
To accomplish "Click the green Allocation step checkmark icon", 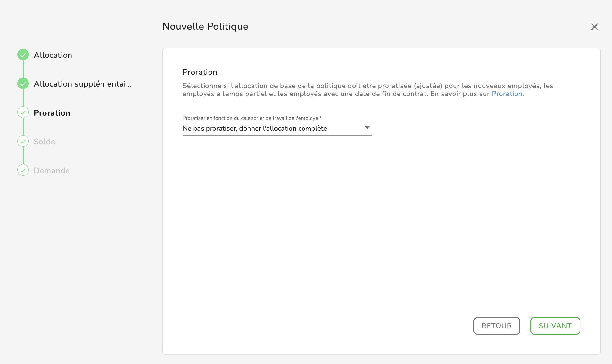I will coord(23,55).
